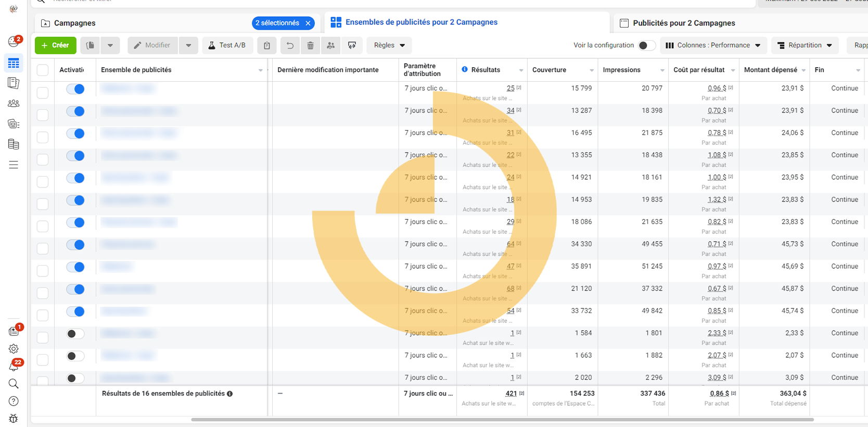Click the search magnifier icon in sidebar

pyautogui.click(x=14, y=384)
